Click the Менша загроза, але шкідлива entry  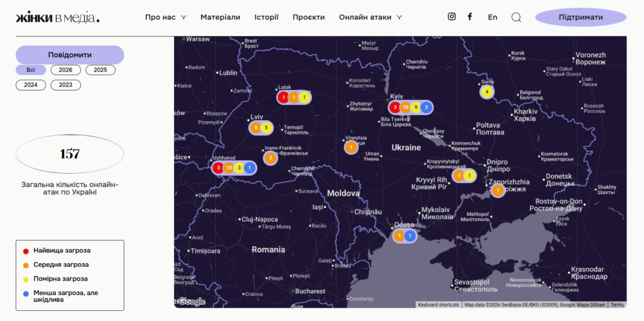66,296
